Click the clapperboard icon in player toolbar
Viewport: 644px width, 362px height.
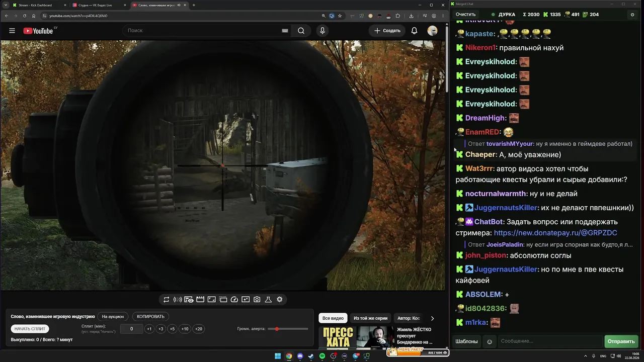pyautogui.click(x=200, y=300)
